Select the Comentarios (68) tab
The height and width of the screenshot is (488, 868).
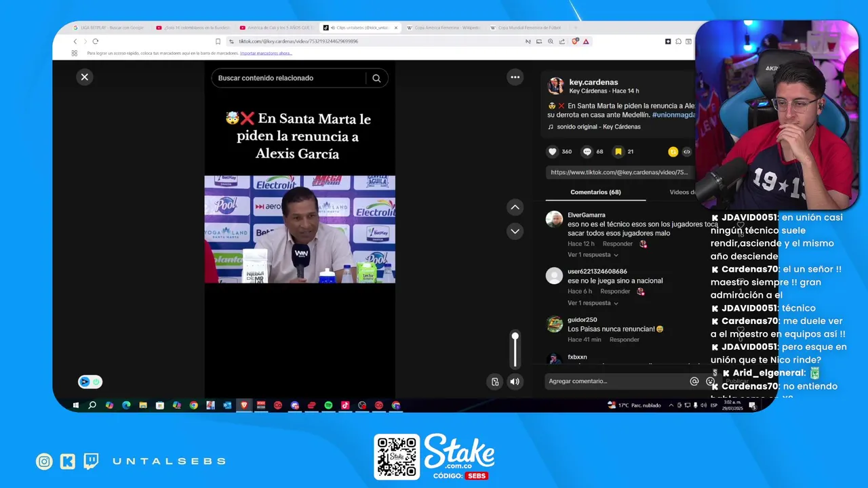click(595, 192)
